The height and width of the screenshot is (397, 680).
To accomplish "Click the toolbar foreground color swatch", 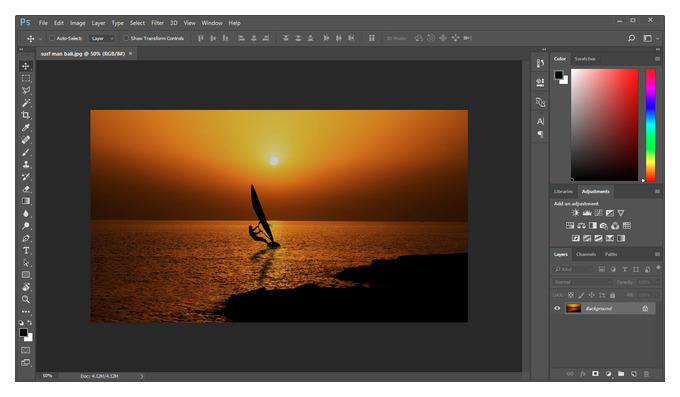I will (23, 332).
